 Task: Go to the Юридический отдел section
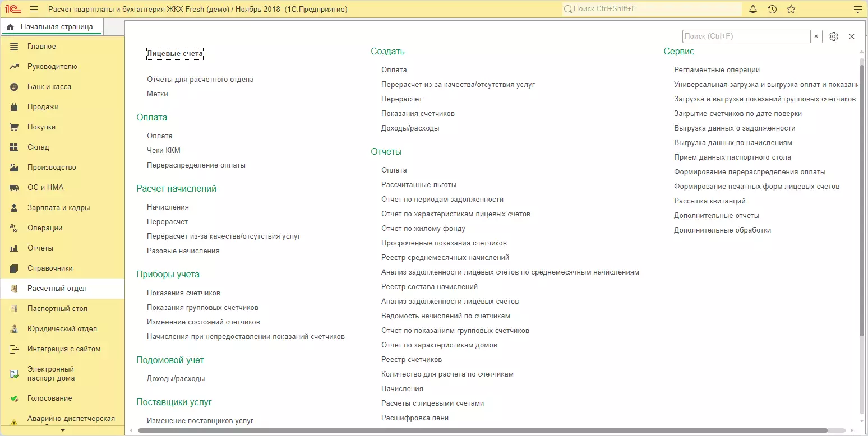point(62,329)
